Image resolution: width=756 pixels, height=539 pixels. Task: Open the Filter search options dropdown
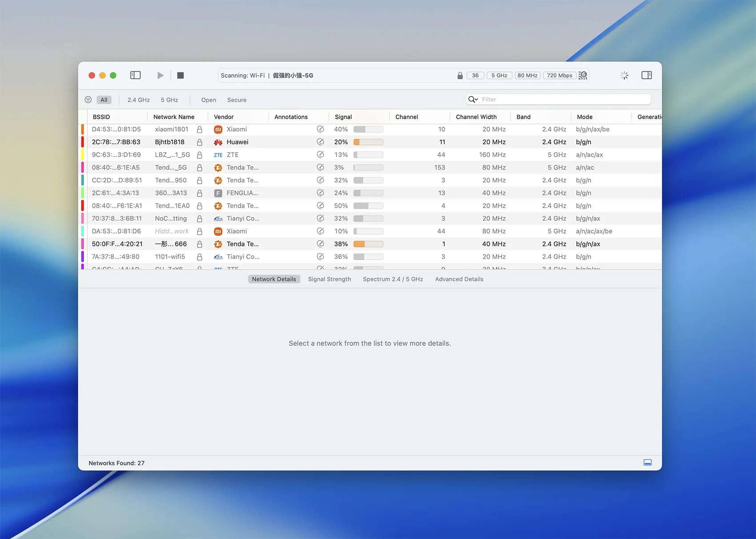(473, 99)
